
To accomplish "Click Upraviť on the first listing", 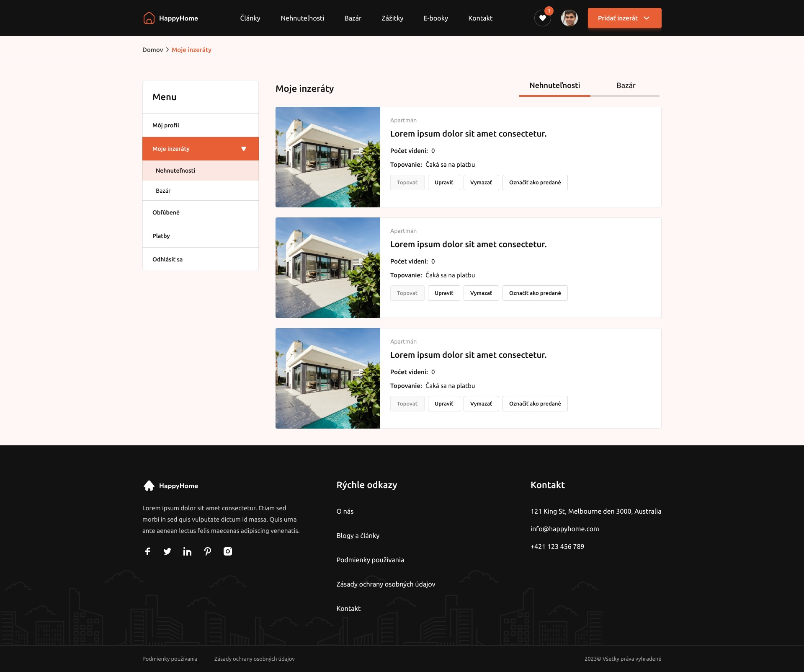I will (x=444, y=183).
